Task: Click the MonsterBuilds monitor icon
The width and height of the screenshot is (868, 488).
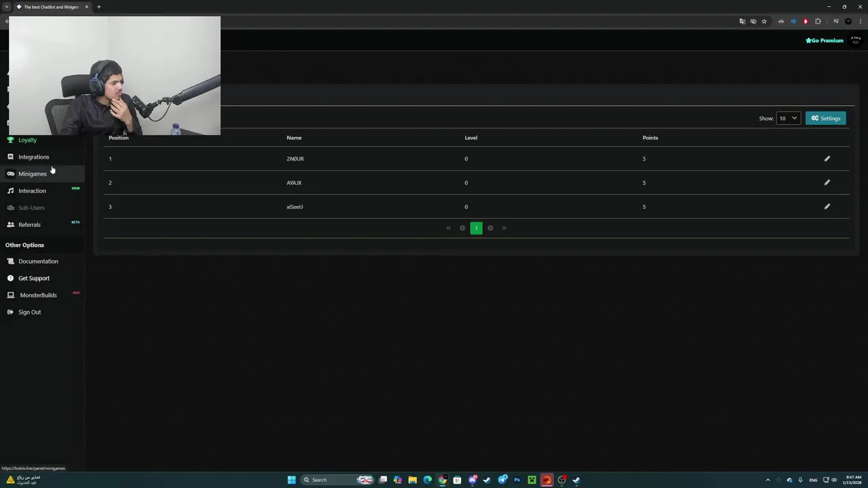Action: 10,295
